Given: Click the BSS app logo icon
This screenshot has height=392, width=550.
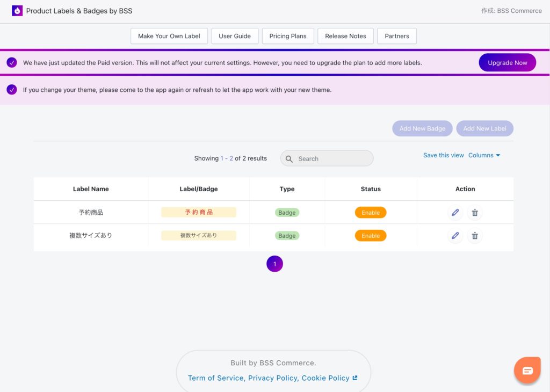Looking at the screenshot, I should (x=17, y=11).
